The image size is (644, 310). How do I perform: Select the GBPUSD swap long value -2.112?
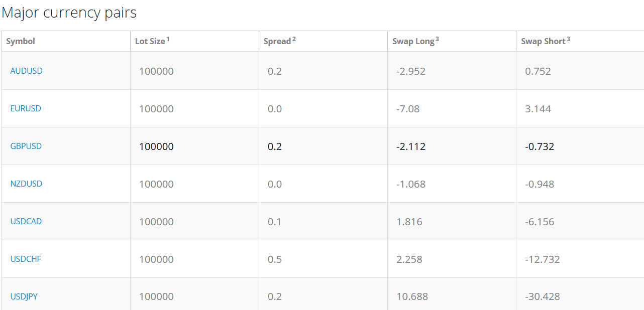point(411,146)
